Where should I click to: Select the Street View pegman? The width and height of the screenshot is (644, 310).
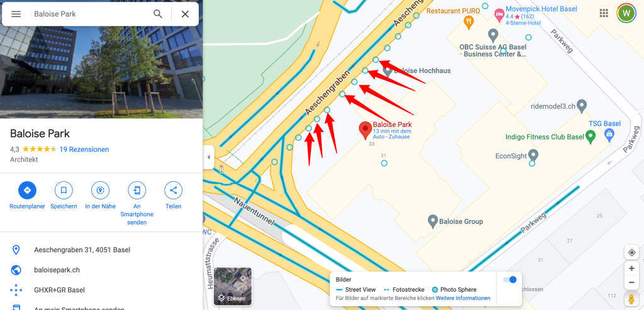(631, 299)
